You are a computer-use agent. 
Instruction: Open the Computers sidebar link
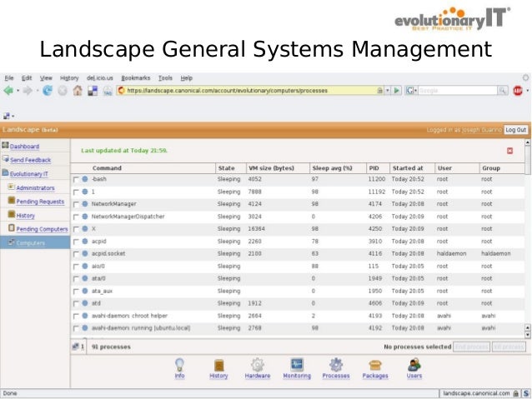31,243
